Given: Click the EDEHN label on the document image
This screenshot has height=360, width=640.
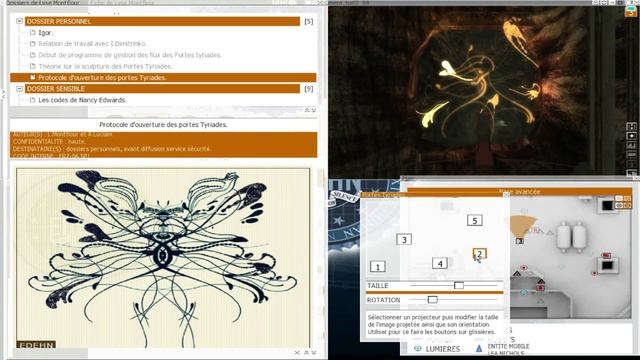Looking at the screenshot, I should 36,345.
